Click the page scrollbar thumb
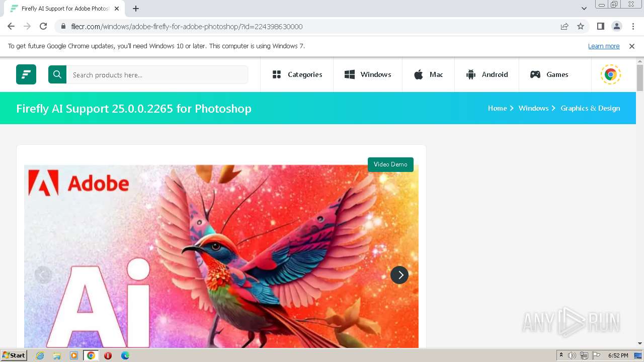The width and height of the screenshot is (644, 362). tap(640, 78)
